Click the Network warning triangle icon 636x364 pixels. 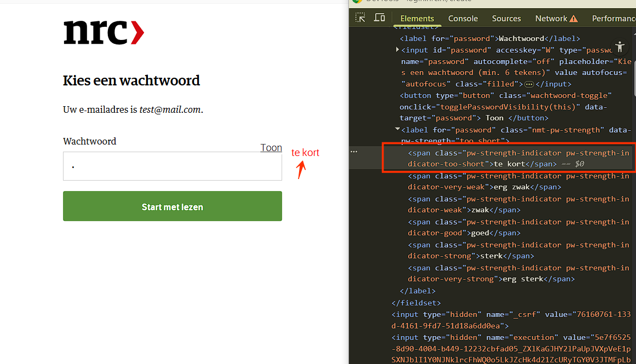pos(574,19)
